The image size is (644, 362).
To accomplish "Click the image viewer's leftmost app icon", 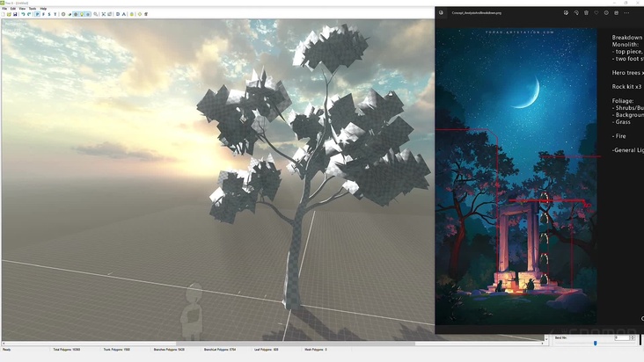I will coord(441,12).
